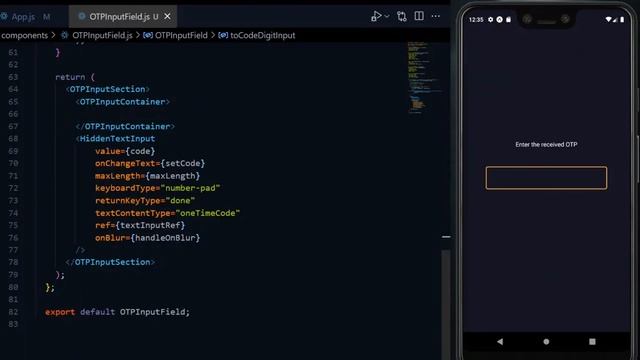This screenshot has height=360, width=640.
Task: Click the file icon in App.js tab
Action: [4, 17]
